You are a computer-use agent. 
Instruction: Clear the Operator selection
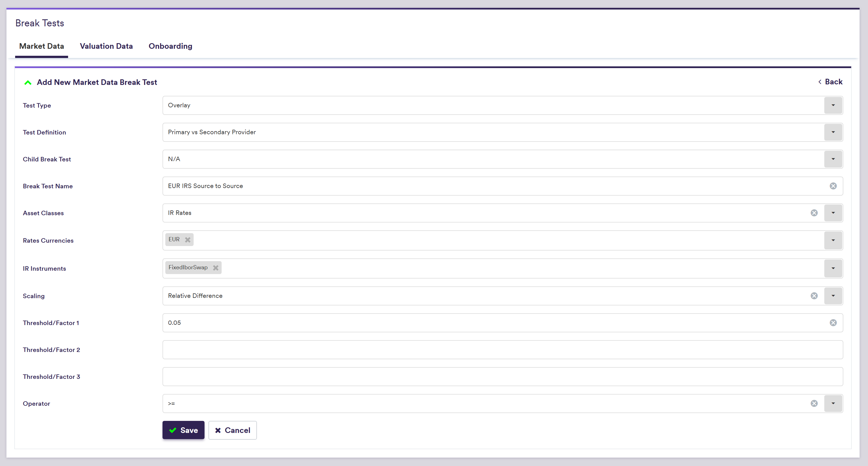[x=814, y=404]
